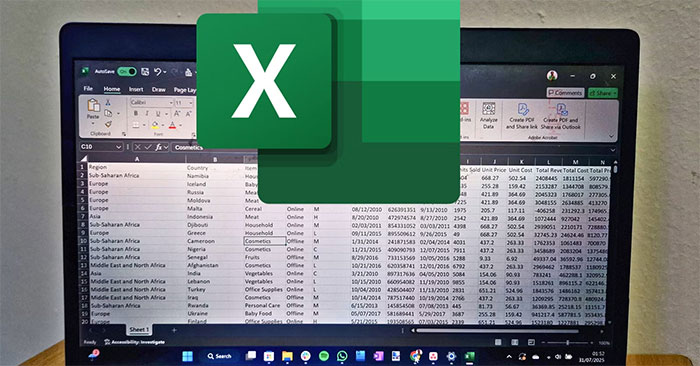Click the Paste clipboard icon

93,106
